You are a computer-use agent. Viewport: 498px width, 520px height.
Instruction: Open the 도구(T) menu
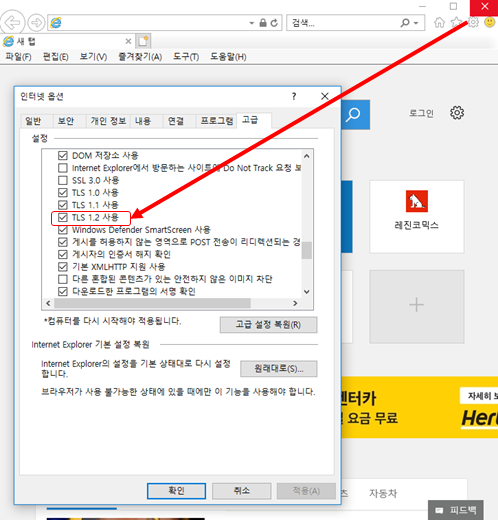[186, 57]
